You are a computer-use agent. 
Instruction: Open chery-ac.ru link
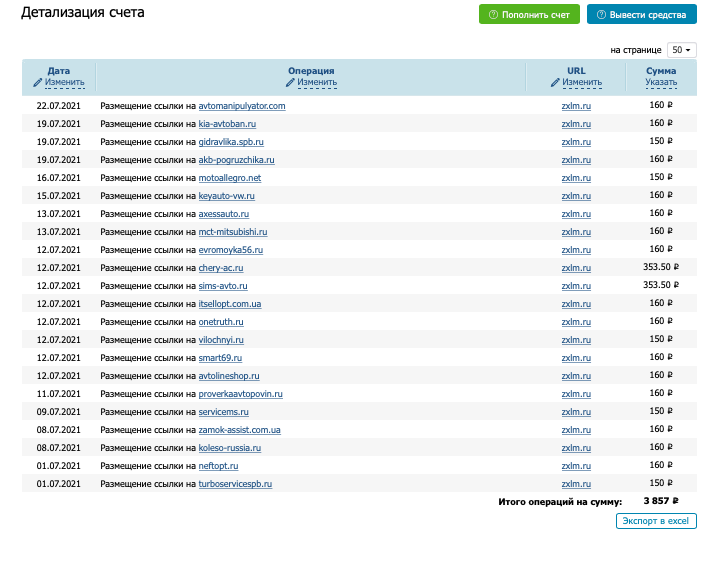coord(221,268)
